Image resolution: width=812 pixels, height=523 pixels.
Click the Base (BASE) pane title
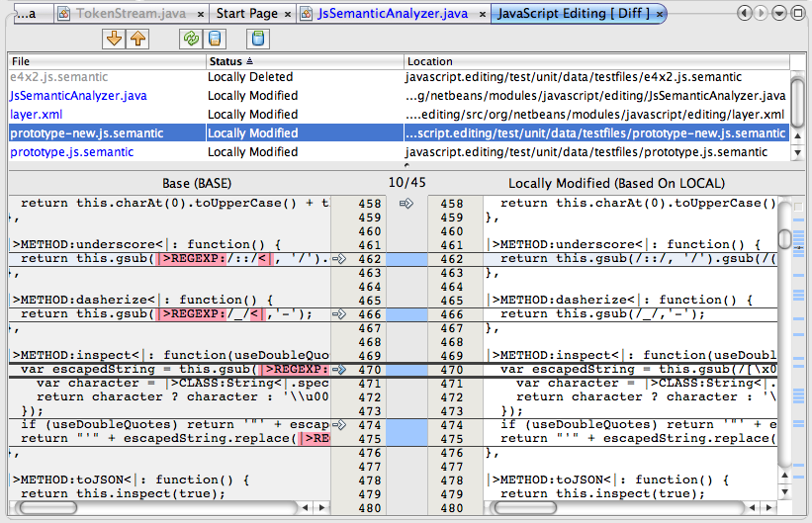click(x=197, y=183)
